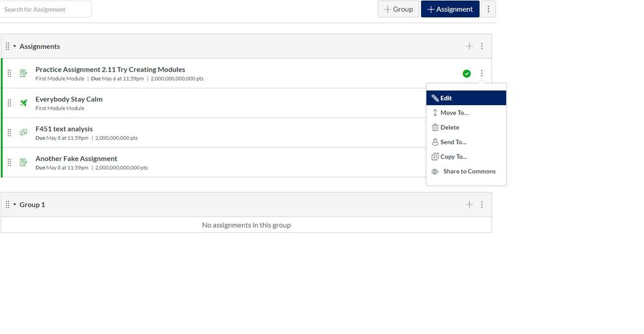Grab drag handle of Practice Assignment 2.11 row

pos(9,74)
